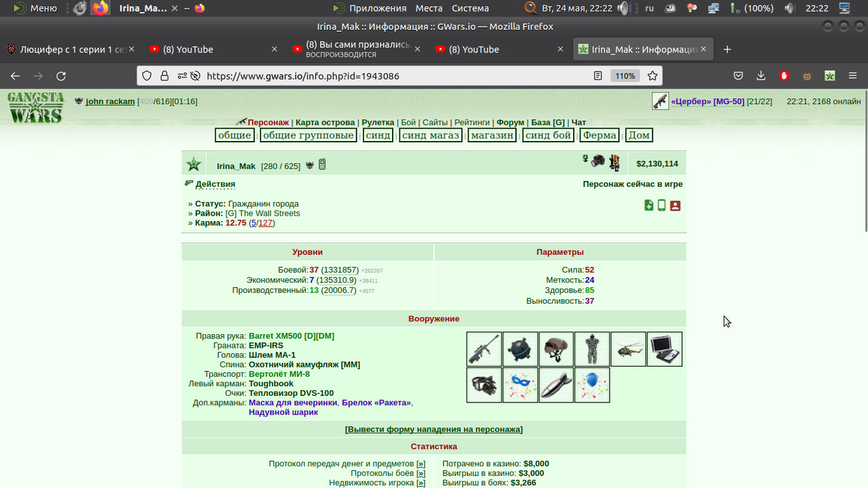Bookmark this page with the star
Screen dimensions: 868x488
click(652, 76)
